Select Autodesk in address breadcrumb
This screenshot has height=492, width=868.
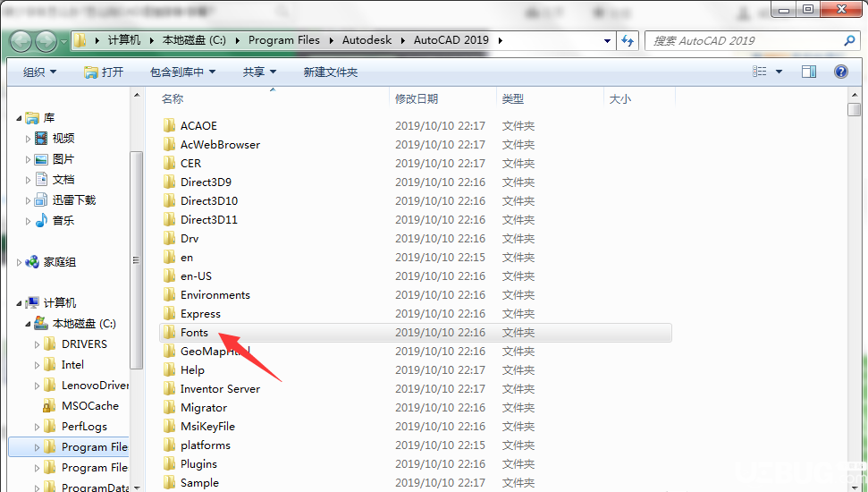point(367,40)
